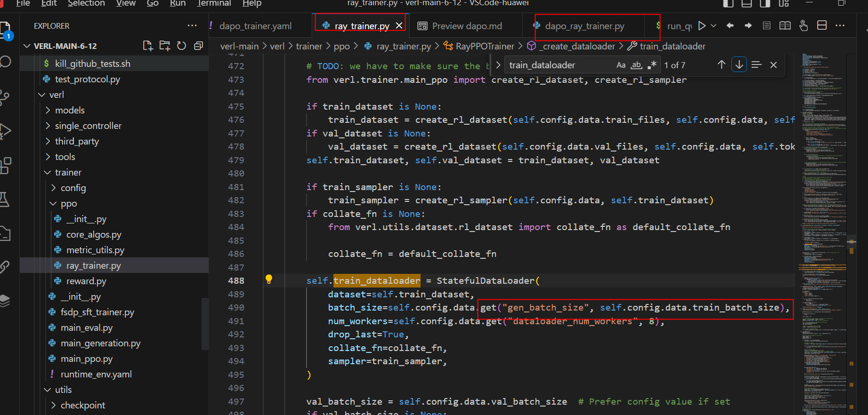Open the Remote Explorer view
Image resolution: width=868 pixels, height=415 pixels.
pos(5,233)
